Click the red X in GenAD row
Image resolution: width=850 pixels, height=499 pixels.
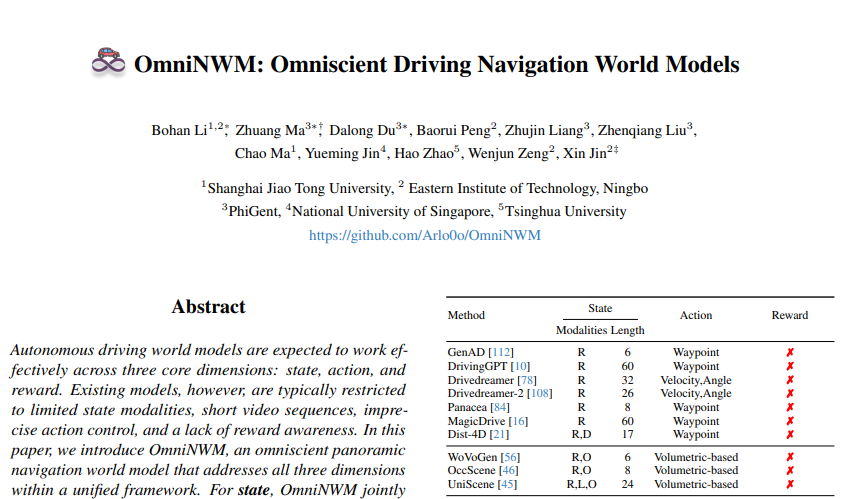point(789,353)
